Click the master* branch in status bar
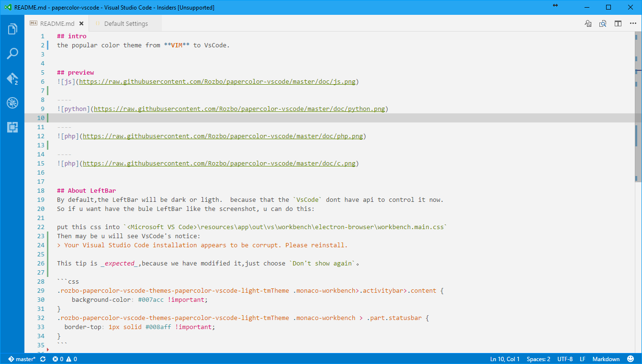 coord(22,359)
